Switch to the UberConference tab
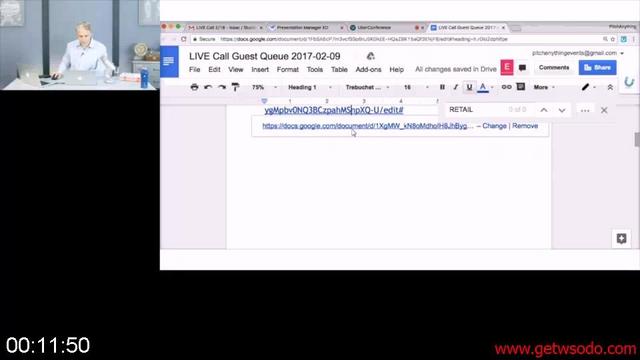This screenshot has width=640, height=360. pyautogui.click(x=374, y=27)
